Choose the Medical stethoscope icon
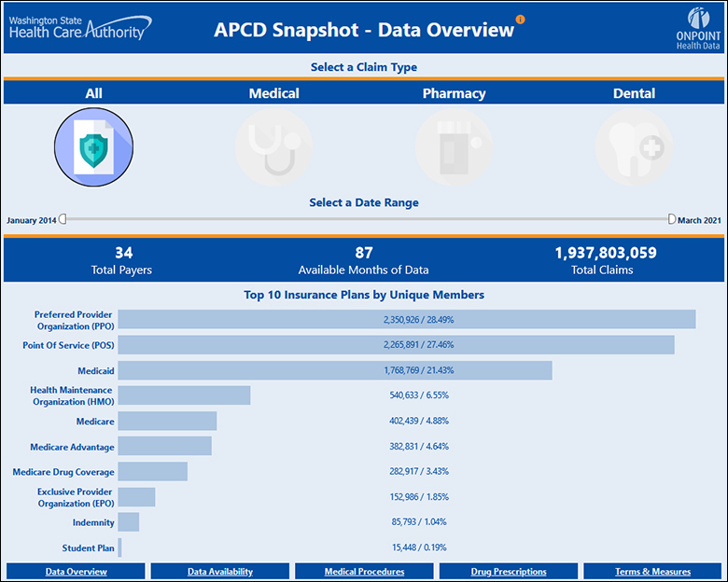 point(273,146)
